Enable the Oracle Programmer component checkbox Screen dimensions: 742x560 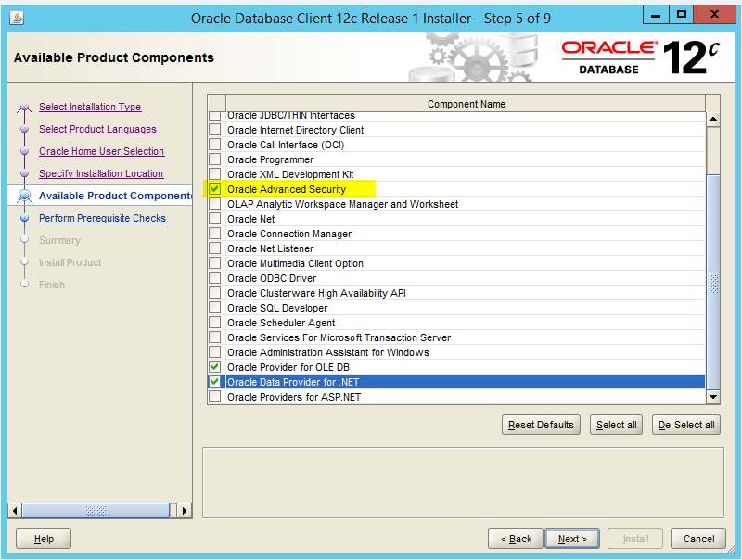coord(215,159)
